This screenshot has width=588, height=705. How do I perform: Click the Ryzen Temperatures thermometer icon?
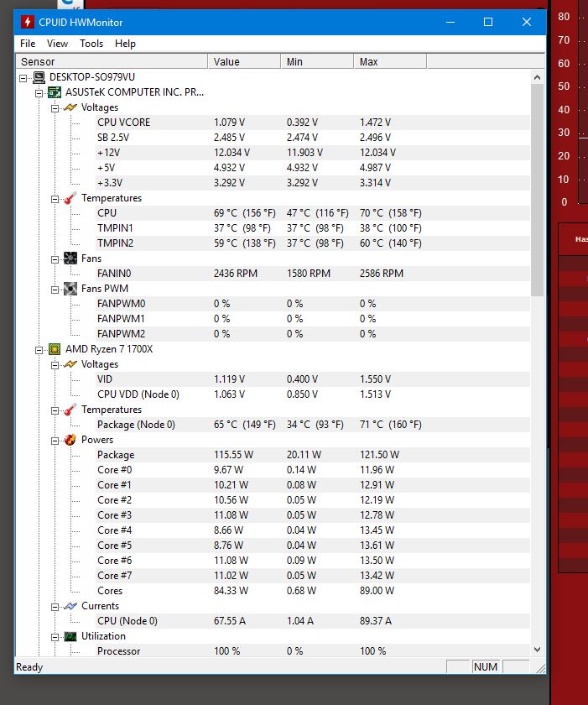70,410
